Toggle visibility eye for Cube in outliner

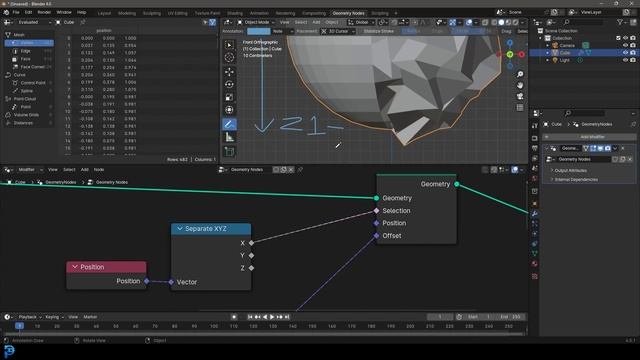pos(625,53)
